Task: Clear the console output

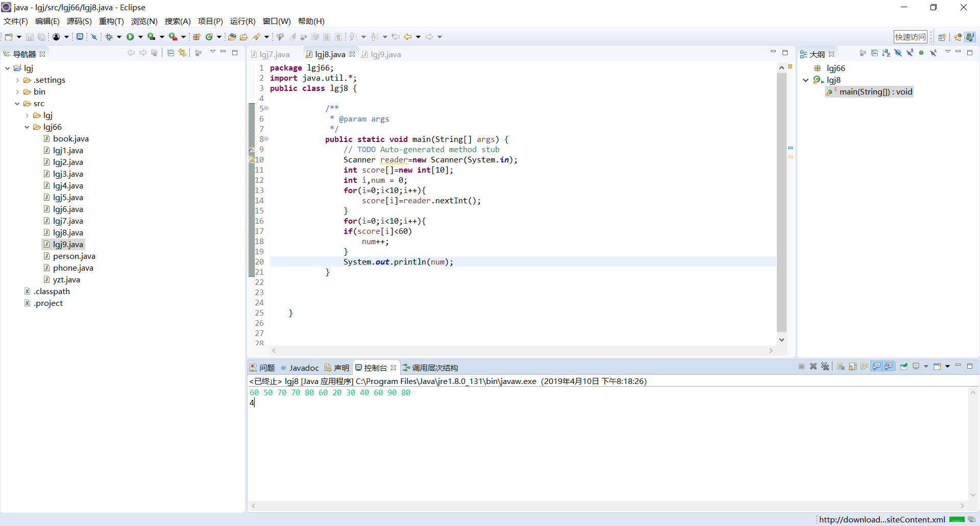Action: point(841,367)
